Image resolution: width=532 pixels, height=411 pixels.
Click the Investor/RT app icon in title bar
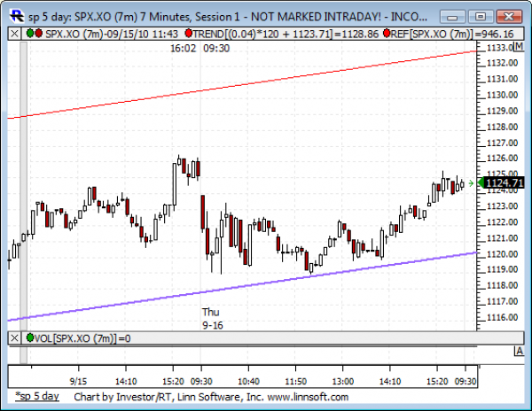(17, 16)
